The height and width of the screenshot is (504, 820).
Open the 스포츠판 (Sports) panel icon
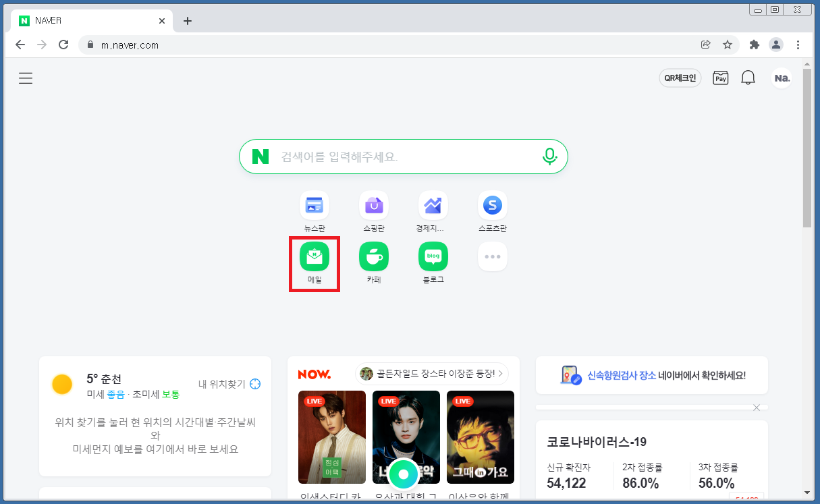[x=492, y=205]
